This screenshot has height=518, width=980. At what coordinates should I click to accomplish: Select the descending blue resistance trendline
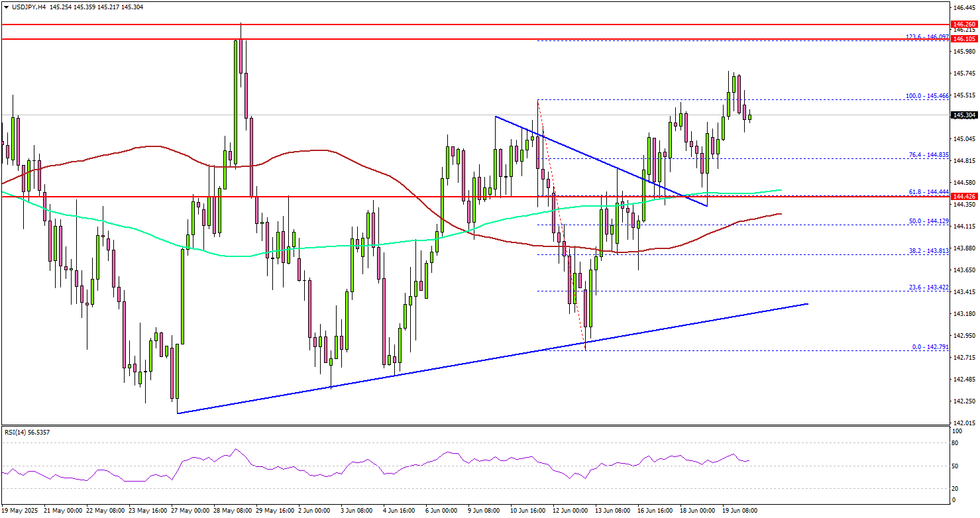tap(596, 159)
